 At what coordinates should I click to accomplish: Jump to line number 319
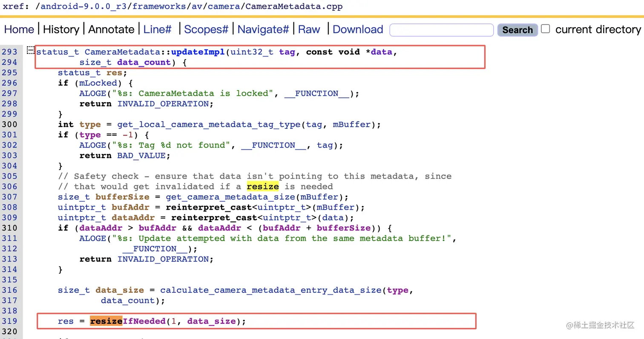[9, 321]
